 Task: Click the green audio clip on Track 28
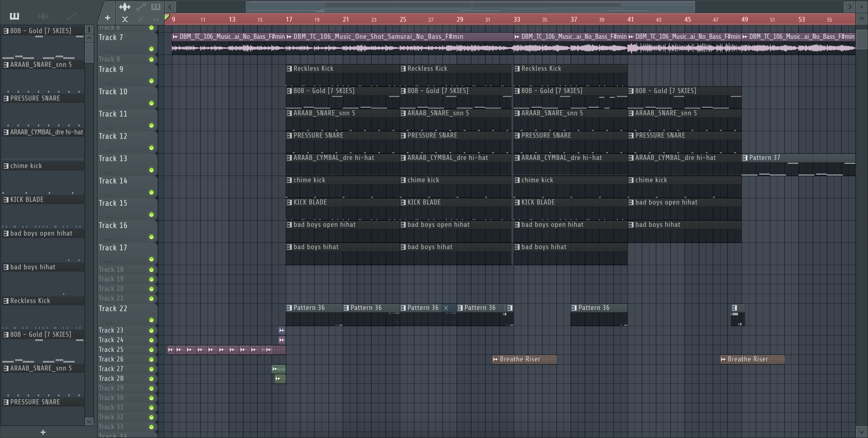[280, 379]
